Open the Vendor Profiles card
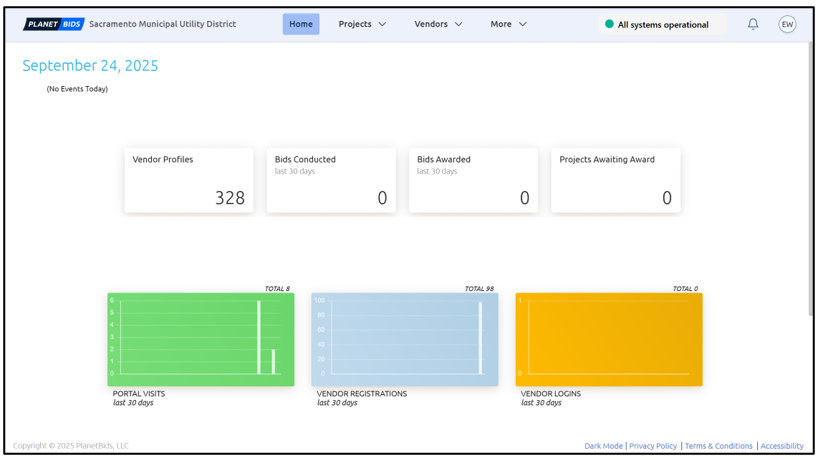 click(189, 180)
